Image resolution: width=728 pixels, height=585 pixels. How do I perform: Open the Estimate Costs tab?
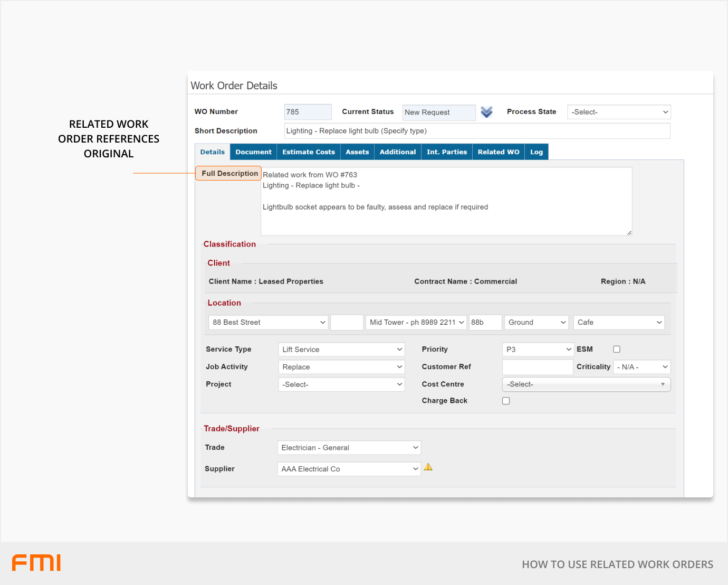tap(308, 152)
